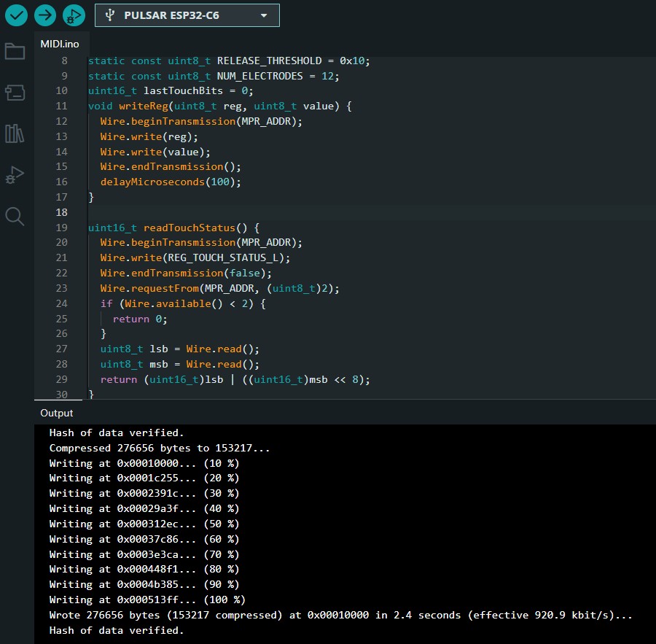Open the Search magnifier sidebar icon

click(x=15, y=217)
